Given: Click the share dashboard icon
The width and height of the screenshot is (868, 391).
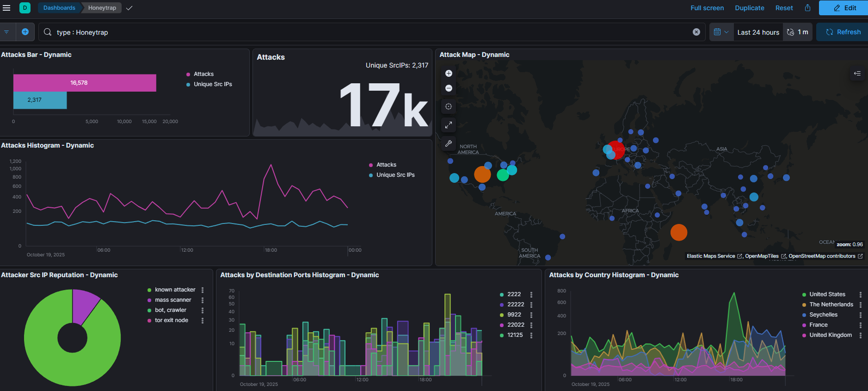Looking at the screenshot, I should [807, 8].
